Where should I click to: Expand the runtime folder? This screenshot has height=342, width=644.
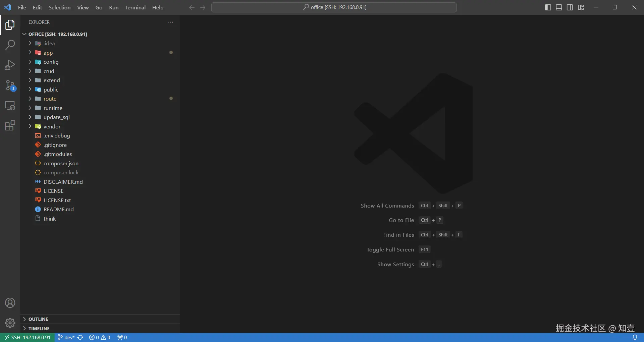[x=100, y=108]
